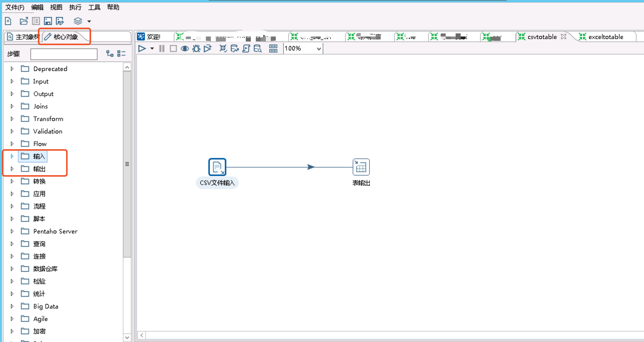Debug the transformation with the bug icon
Viewport: 644px width, 342px height.
[x=196, y=48]
